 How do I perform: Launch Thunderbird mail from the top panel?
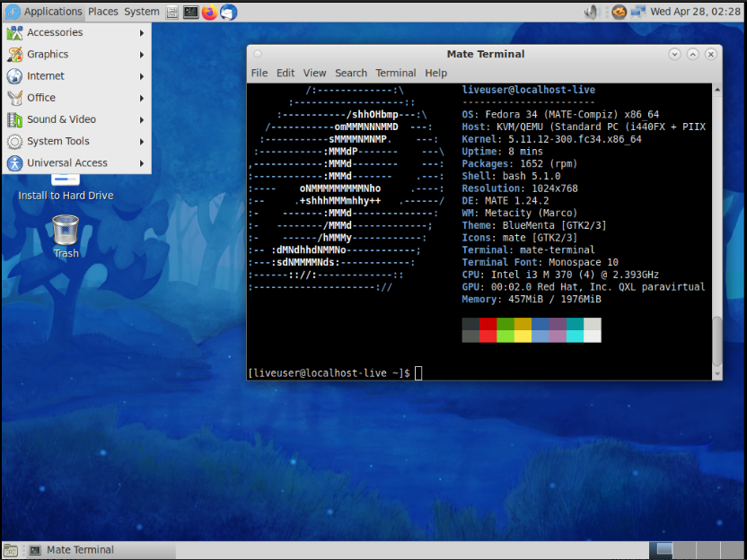click(x=229, y=13)
